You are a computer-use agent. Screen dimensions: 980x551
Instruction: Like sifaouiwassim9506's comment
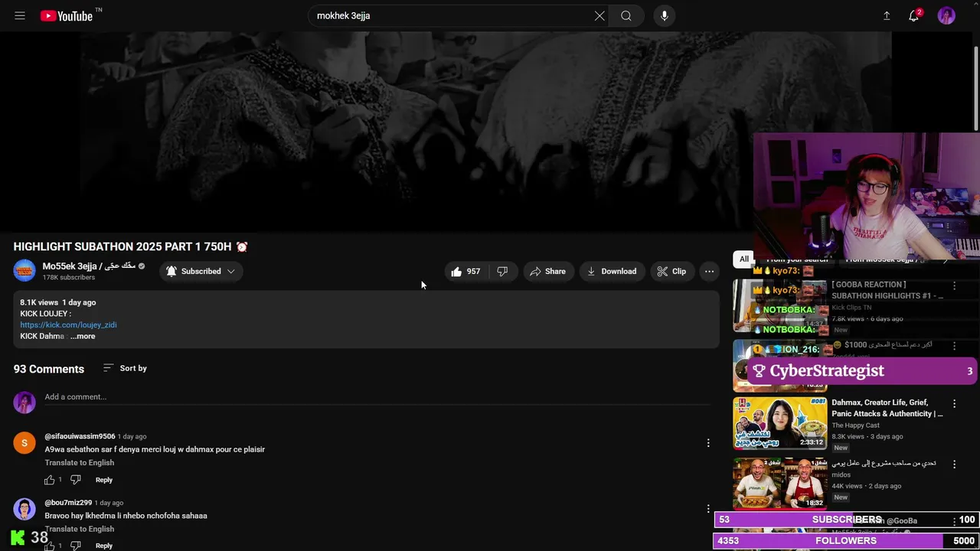[x=50, y=480]
